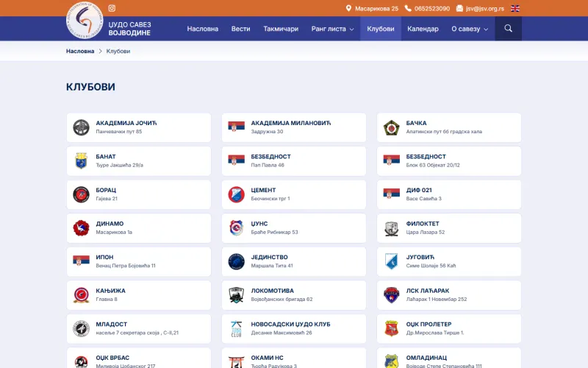Screen dimensions: 588x368
Task: Open the Ранг листа menu label
Action: pos(329,29)
